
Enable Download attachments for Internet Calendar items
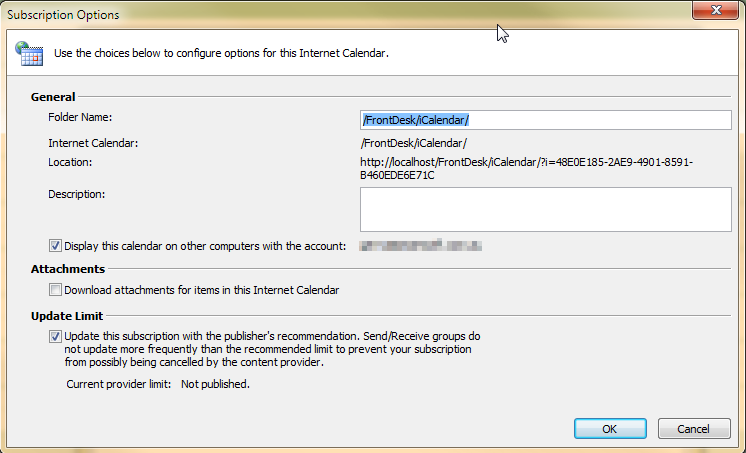pyautogui.click(x=55, y=290)
